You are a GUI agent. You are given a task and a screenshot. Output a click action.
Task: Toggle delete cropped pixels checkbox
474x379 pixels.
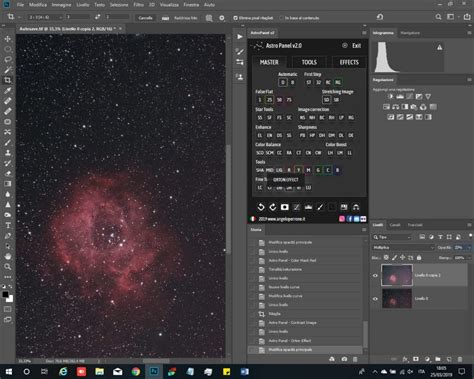click(x=235, y=18)
